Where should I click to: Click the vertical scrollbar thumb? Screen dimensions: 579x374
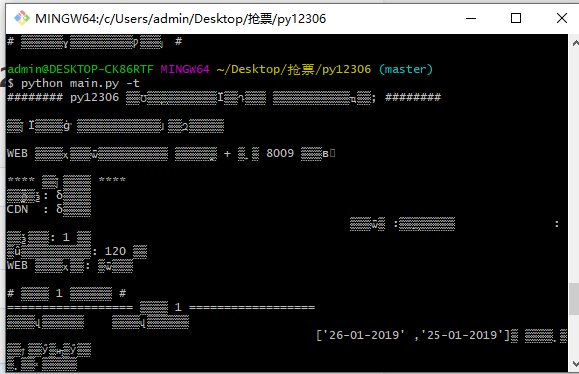[575, 299]
